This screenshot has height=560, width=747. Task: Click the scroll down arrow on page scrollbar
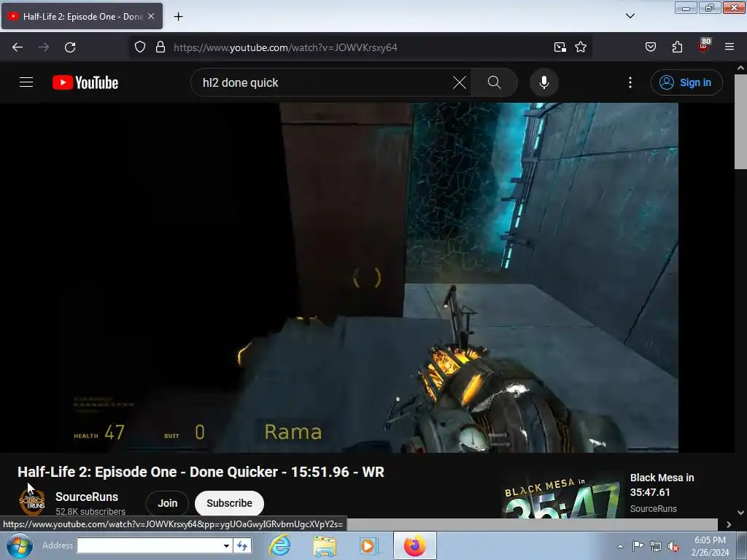(x=740, y=513)
